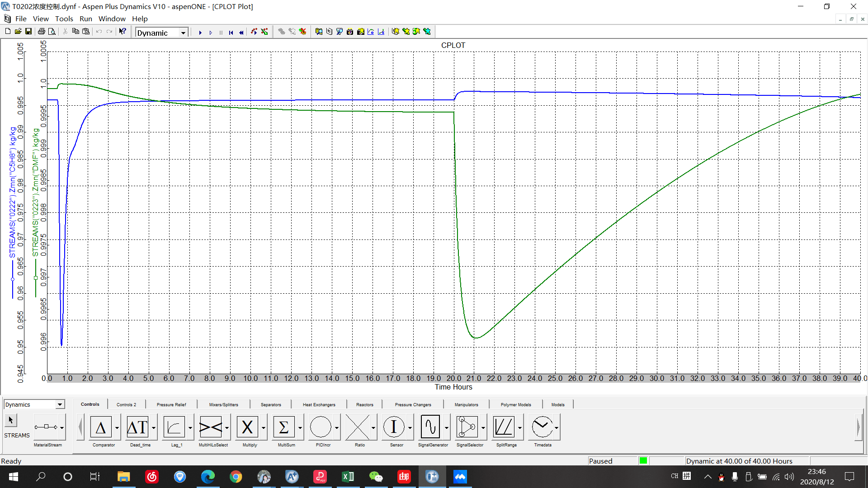Switch to the Pressure Relief tab
This screenshot has height=488, width=868.
pos(171,404)
